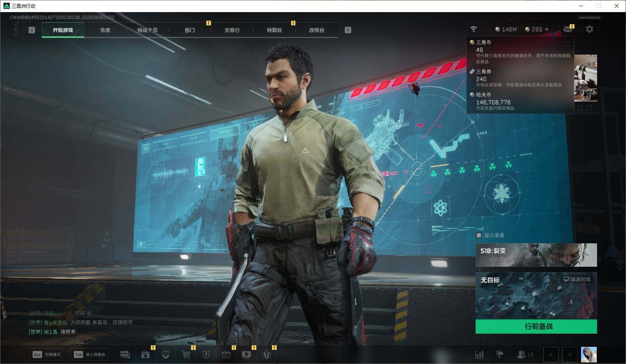Open the lightning shield icon in bottom bar

coord(206,355)
